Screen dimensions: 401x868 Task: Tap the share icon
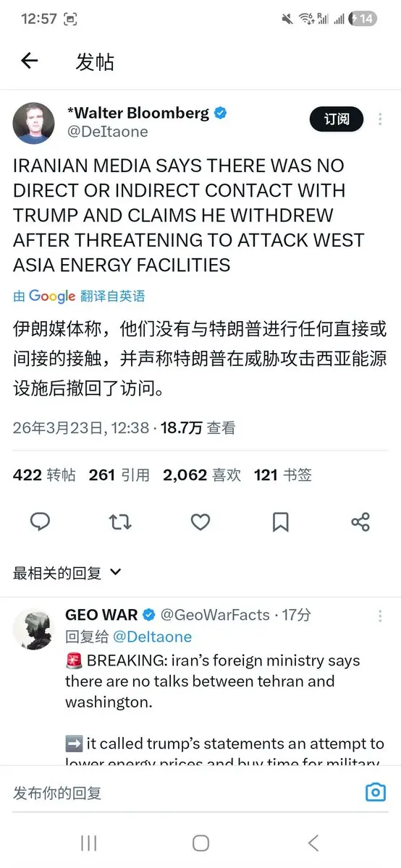[360, 522]
